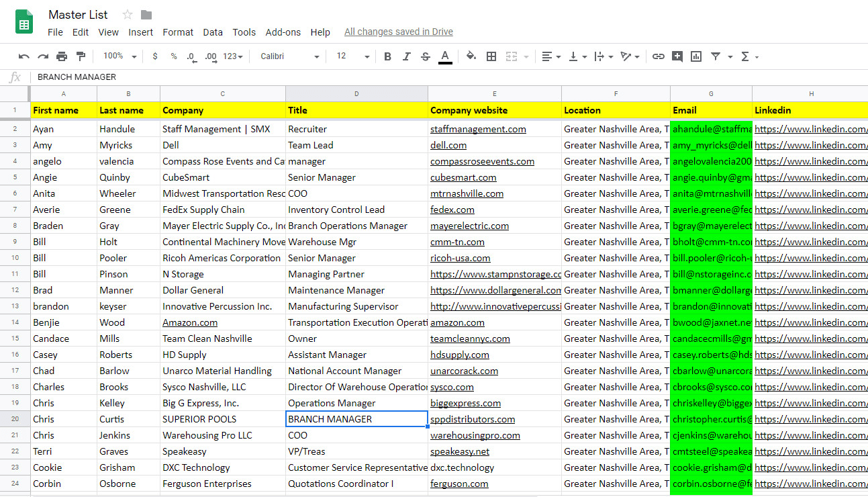
Task: Toggle bold formatting on the selected cell
Action: (387, 56)
